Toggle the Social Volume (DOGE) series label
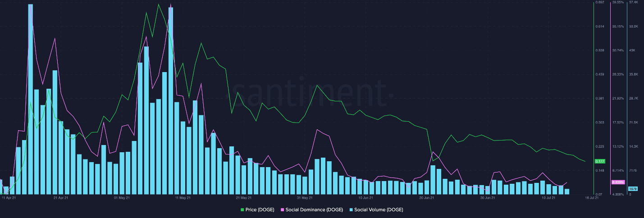The width and height of the screenshot is (644, 218). point(379,210)
